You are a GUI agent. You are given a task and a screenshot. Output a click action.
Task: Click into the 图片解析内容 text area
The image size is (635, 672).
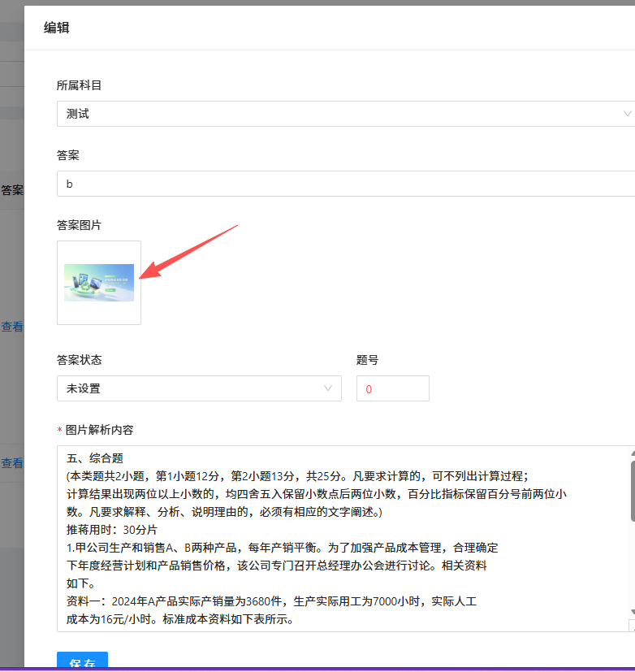click(343, 538)
